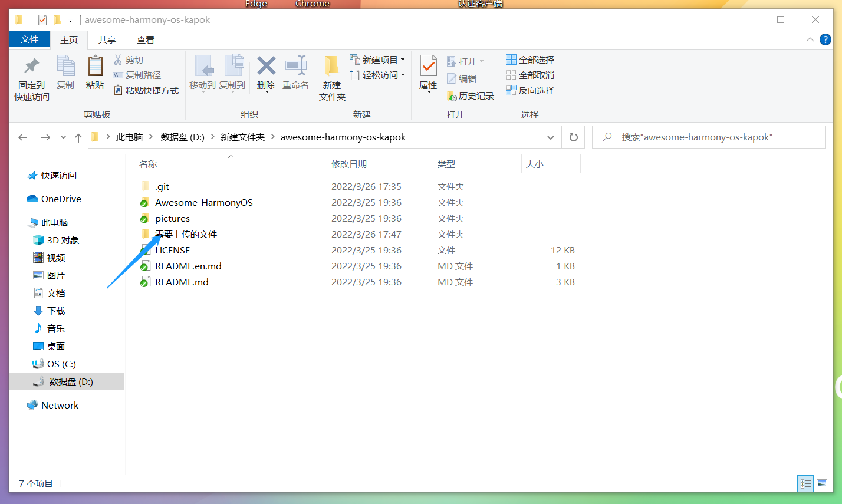Click 新建文件夹 in the address breadcrumb
842x504 pixels.
(242, 137)
